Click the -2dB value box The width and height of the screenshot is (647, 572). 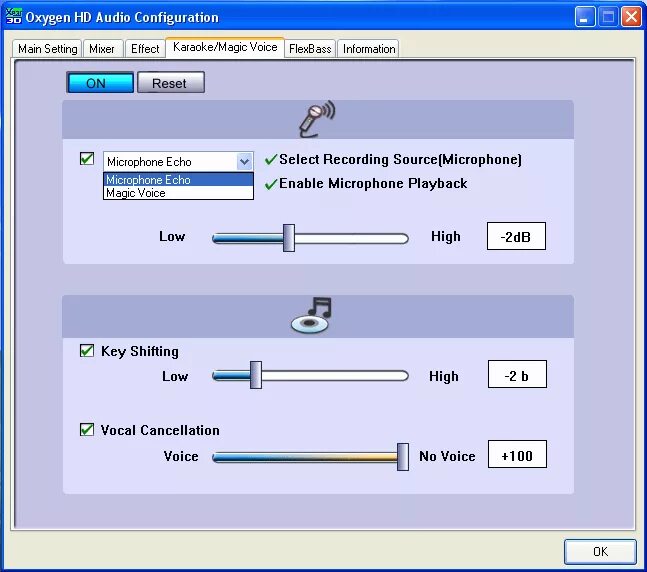click(516, 236)
